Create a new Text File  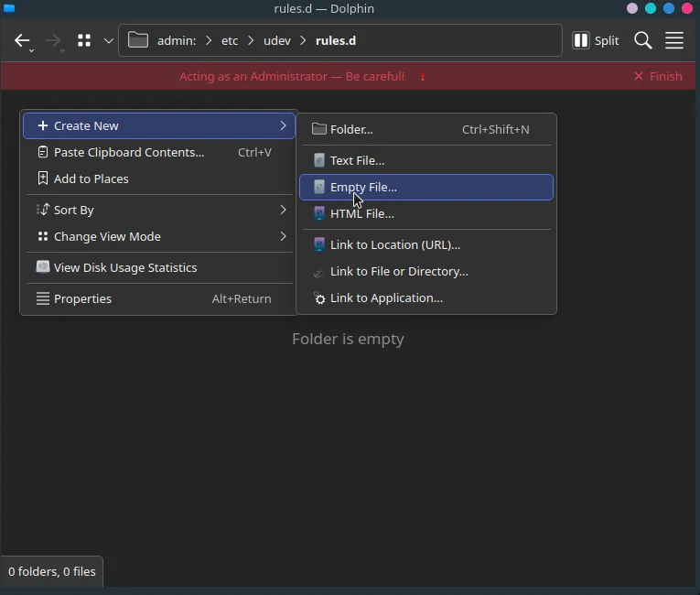[426, 160]
